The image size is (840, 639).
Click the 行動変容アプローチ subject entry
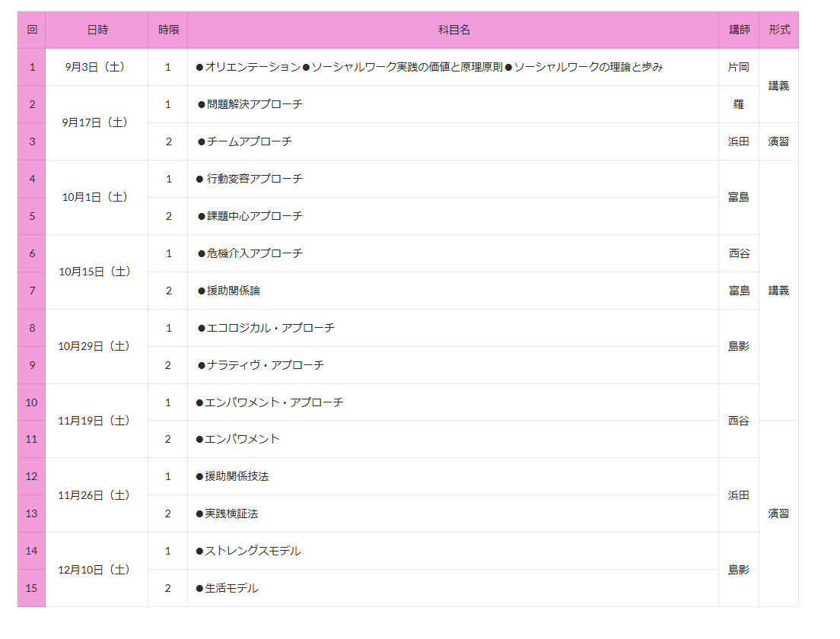(x=250, y=179)
